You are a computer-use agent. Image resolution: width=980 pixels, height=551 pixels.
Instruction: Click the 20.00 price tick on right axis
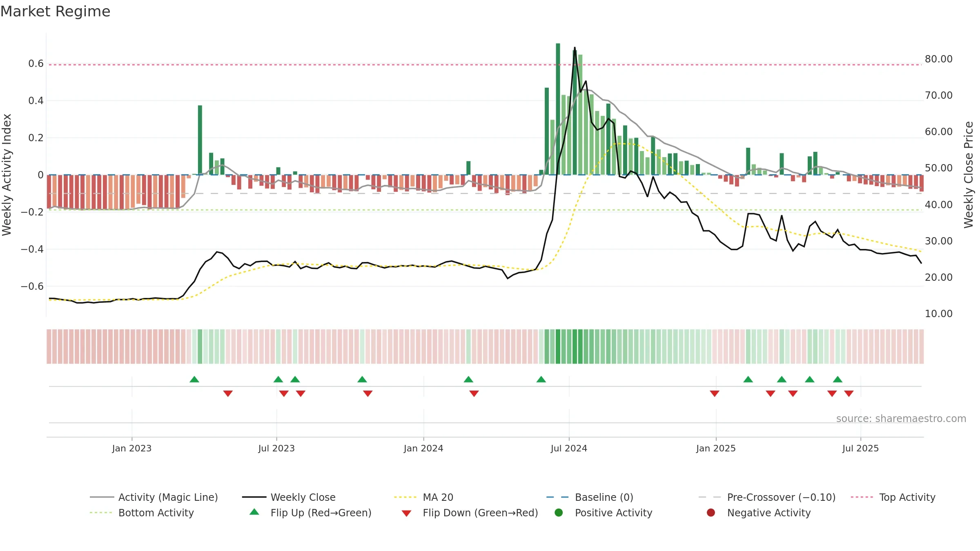(x=939, y=278)
